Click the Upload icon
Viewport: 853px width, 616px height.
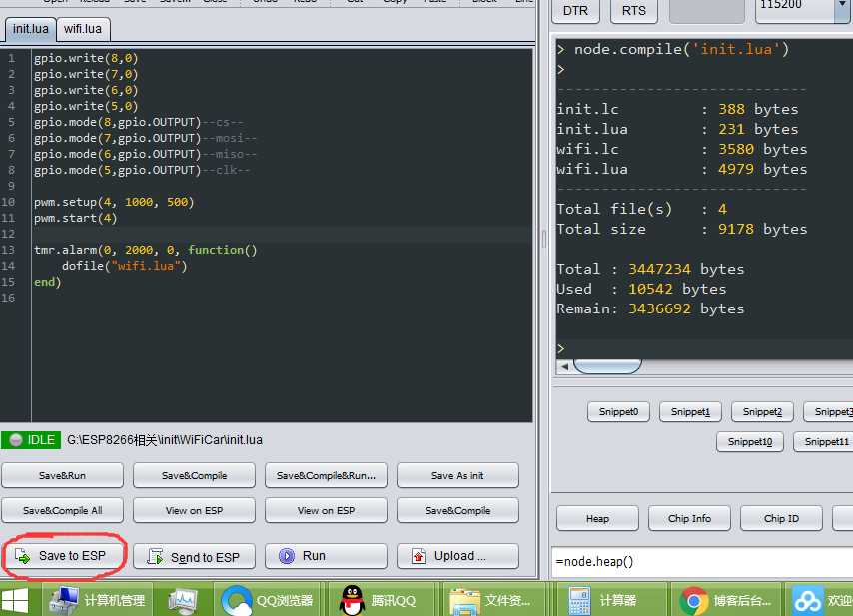pyautogui.click(x=419, y=556)
